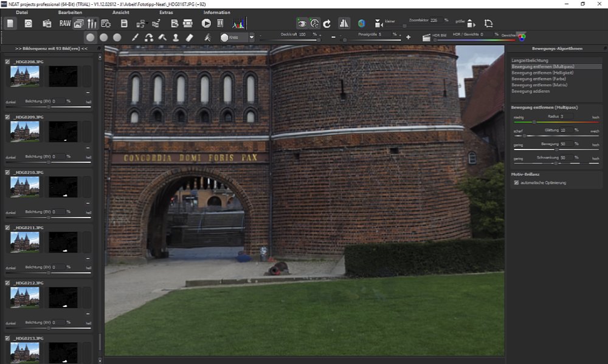
Task: Decrease brush size with minus button
Action: [x=333, y=37]
